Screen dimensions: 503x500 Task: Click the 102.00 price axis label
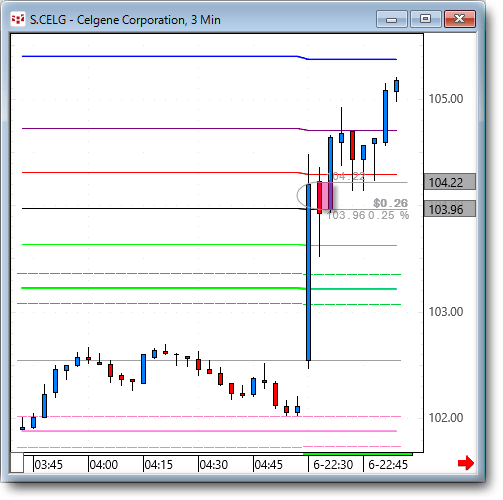point(446,418)
